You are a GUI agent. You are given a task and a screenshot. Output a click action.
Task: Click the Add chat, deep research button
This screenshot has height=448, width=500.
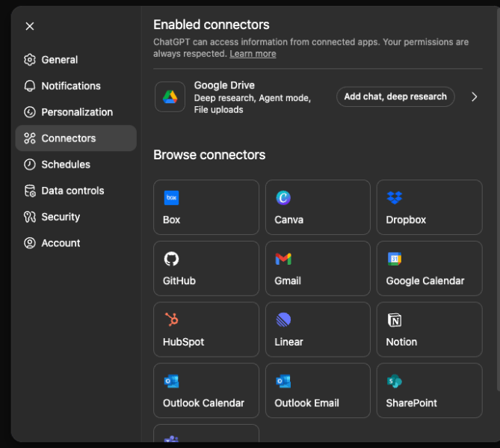pos(395,96)
